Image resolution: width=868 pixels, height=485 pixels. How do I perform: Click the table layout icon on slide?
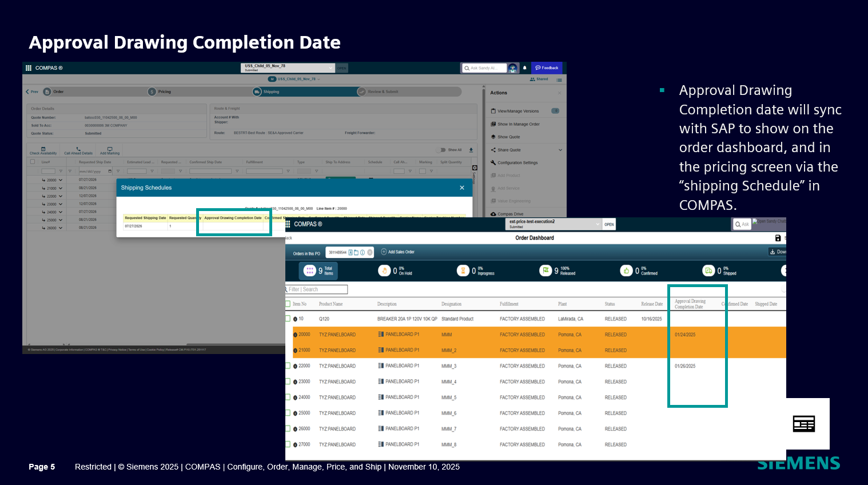803,424
